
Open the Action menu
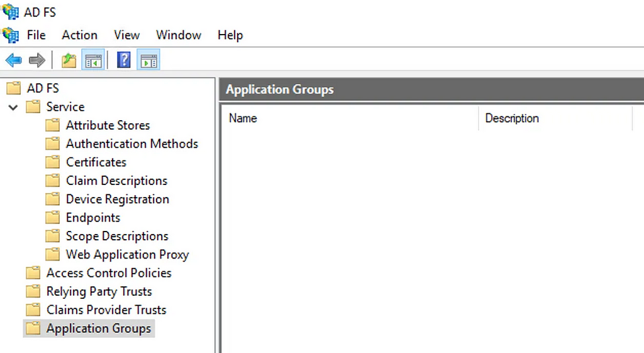tap(80, 35)
